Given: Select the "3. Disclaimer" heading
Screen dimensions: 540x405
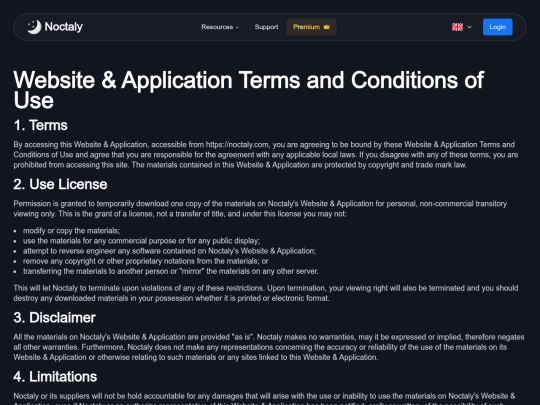Looking at the screenshot, I should click(54, 318).
